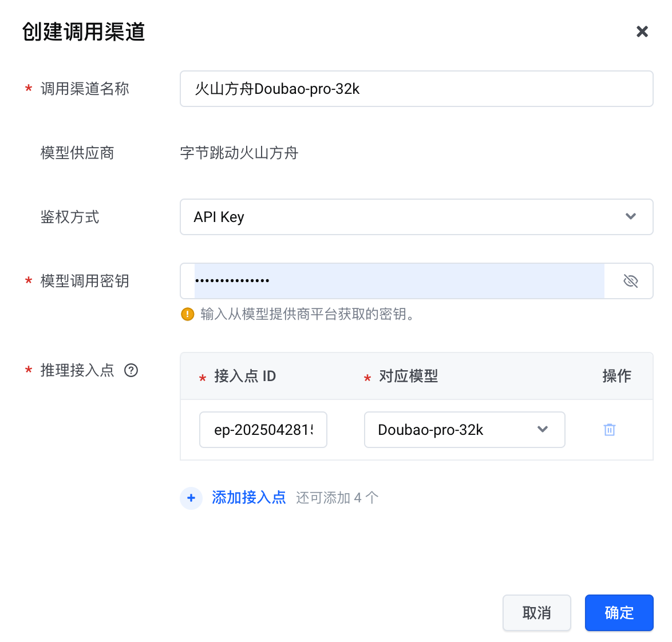Click the 创建调用渠道 dialog title
The height and width of the screenshot is (642, 672).
[84, 31]
